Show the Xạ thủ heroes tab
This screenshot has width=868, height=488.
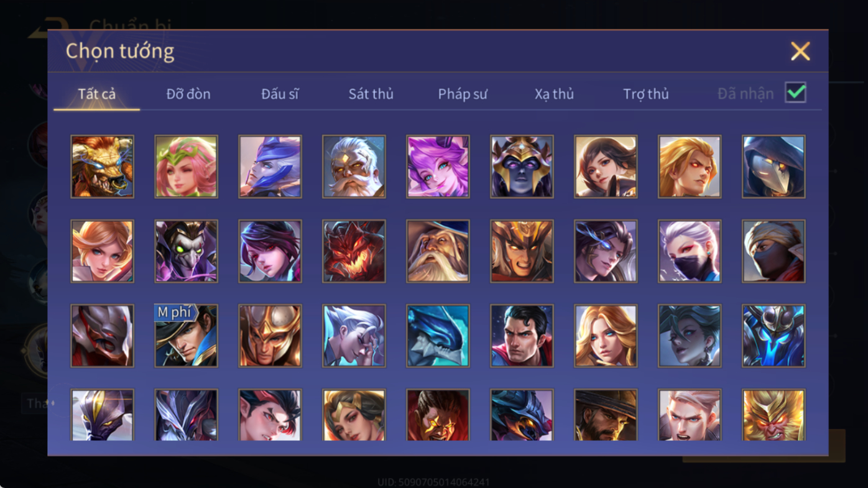pos(554,94)
